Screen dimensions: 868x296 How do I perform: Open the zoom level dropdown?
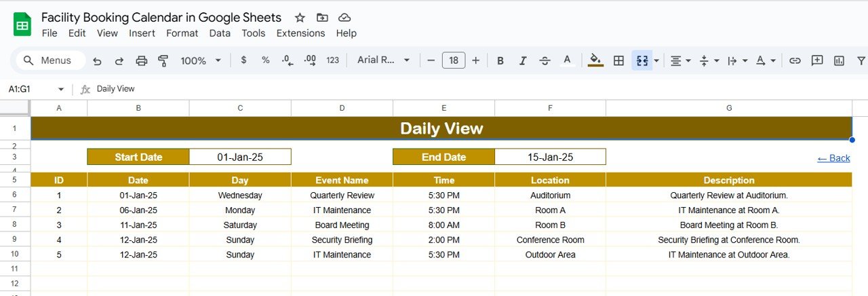point(201,60)
